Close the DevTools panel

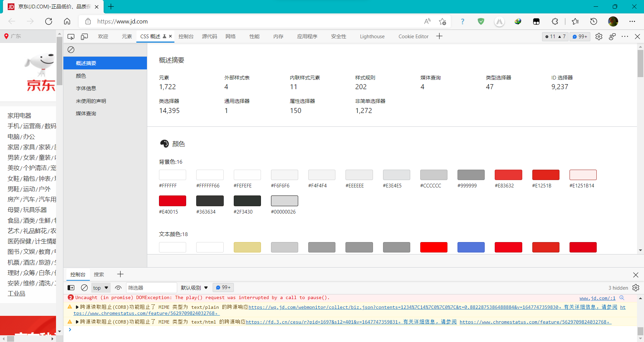637,37
